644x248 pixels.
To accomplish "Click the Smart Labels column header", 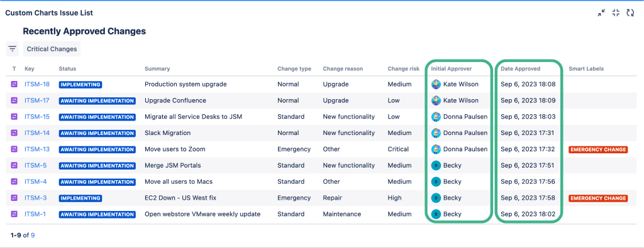I will 586,69.
